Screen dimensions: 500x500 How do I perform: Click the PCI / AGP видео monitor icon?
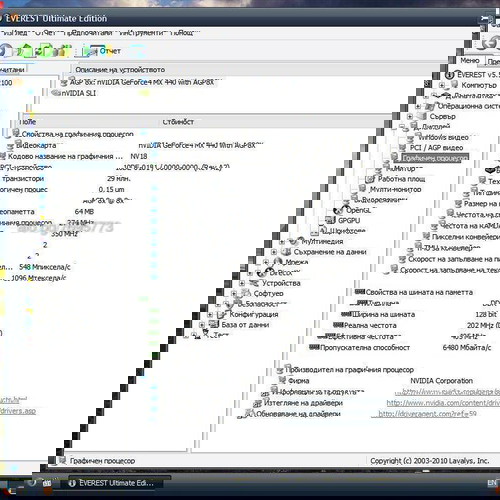(x=403, y=147)
